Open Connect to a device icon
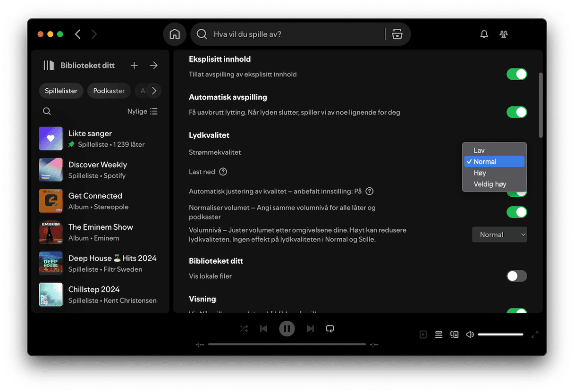Viewport: 574px width, 392px height. [x=455, y=334]
